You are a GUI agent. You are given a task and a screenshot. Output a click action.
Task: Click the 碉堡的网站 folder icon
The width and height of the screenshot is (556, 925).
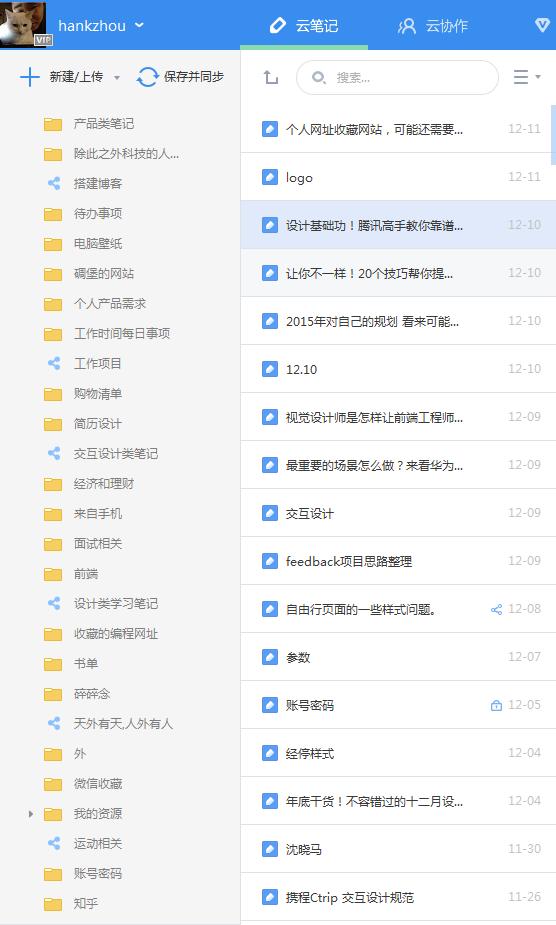point(53,274)
